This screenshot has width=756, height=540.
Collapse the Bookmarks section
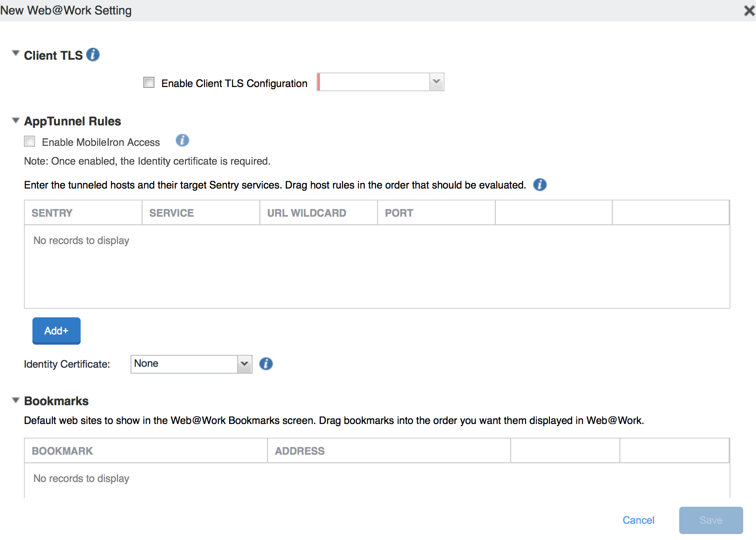[x=16, y=400]
